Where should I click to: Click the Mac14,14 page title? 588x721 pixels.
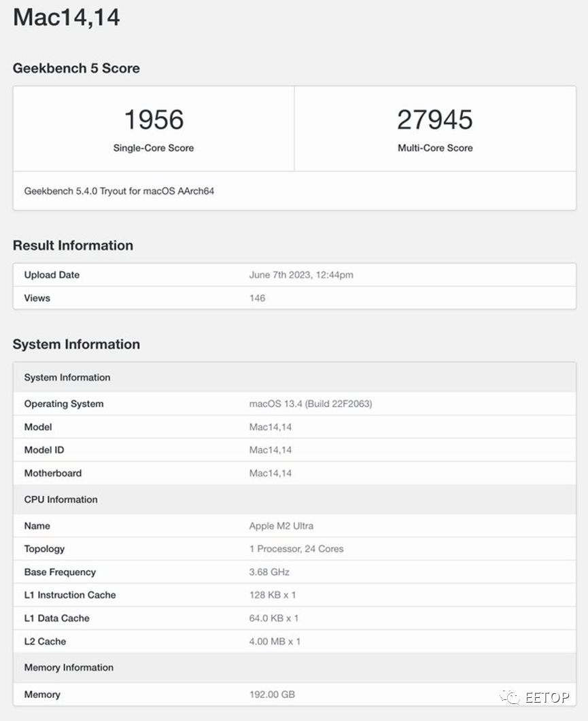(66, 18)
